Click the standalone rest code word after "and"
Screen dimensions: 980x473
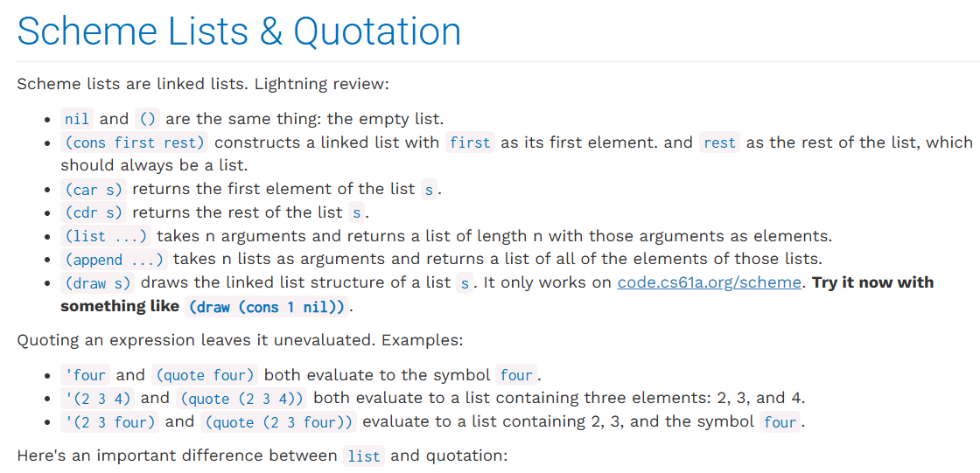coord(719,143)
